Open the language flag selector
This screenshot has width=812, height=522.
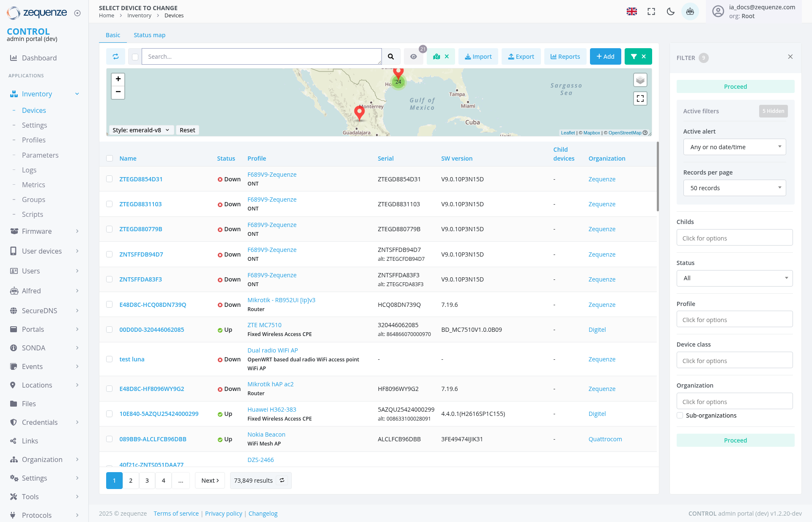coord(632,11)
